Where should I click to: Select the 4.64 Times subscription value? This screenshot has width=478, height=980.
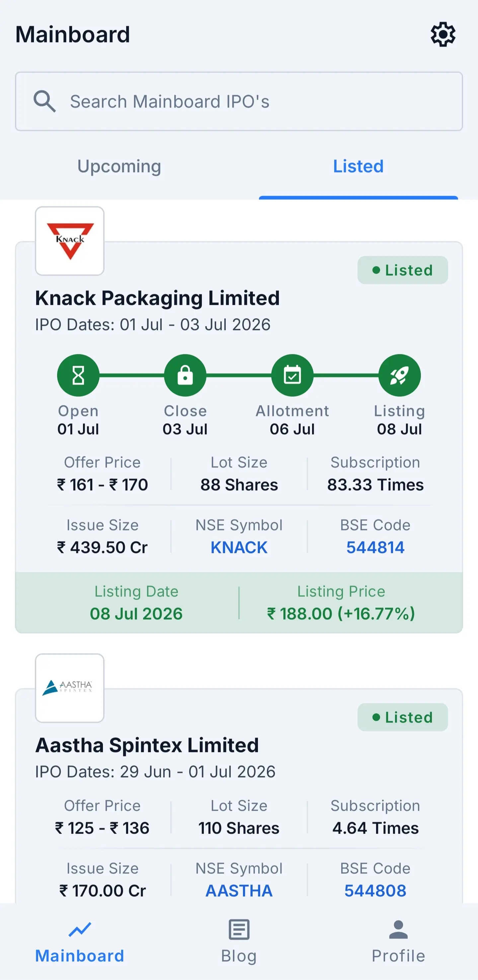(375, 828)
